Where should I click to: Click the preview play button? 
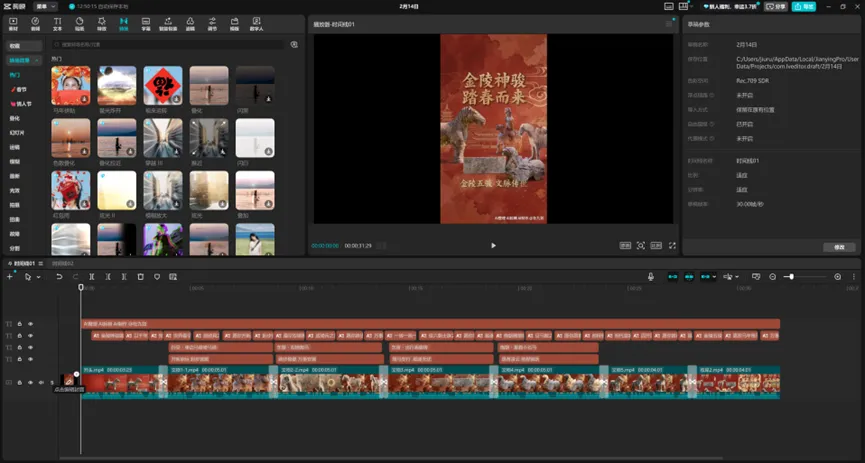493,246
